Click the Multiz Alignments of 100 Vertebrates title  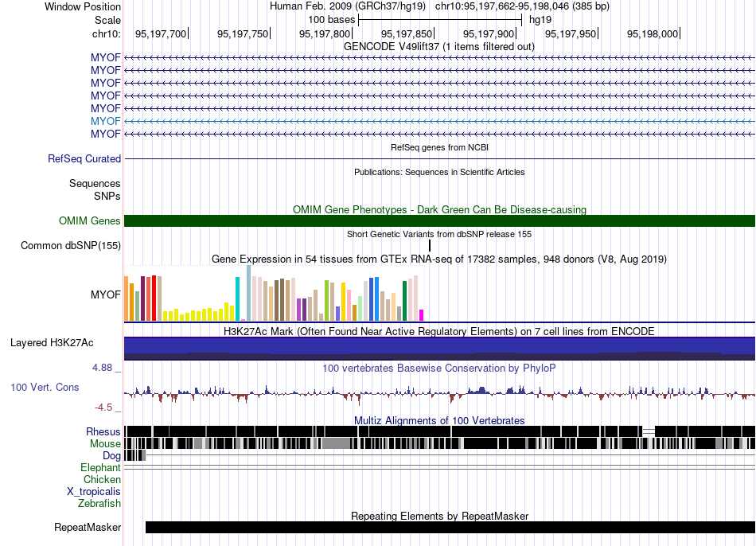pyautogui.click(x=439, y=420)
